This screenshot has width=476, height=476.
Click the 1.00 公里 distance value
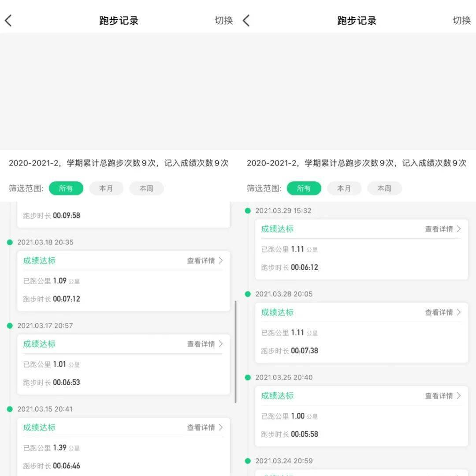[x=304, y=416]
